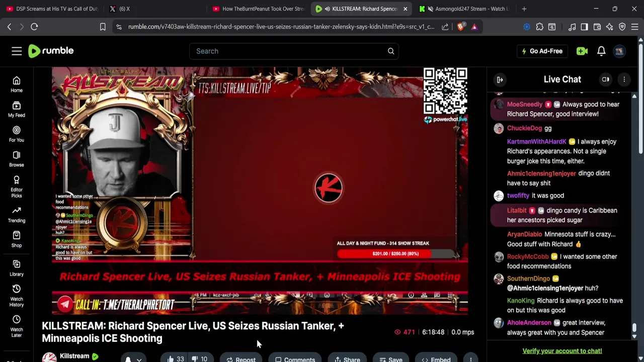Open Browse in the sidebar

point(17,159)
